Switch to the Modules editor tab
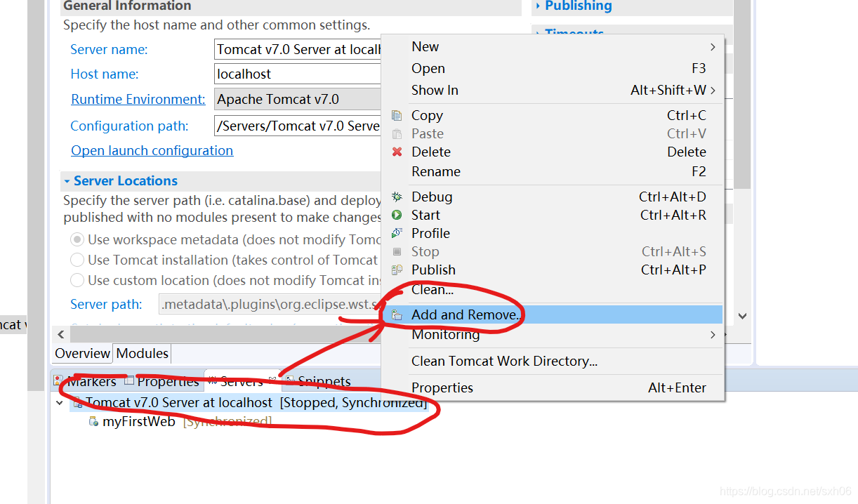This screenshot has height=504, width=858. [x=143, y=353]
